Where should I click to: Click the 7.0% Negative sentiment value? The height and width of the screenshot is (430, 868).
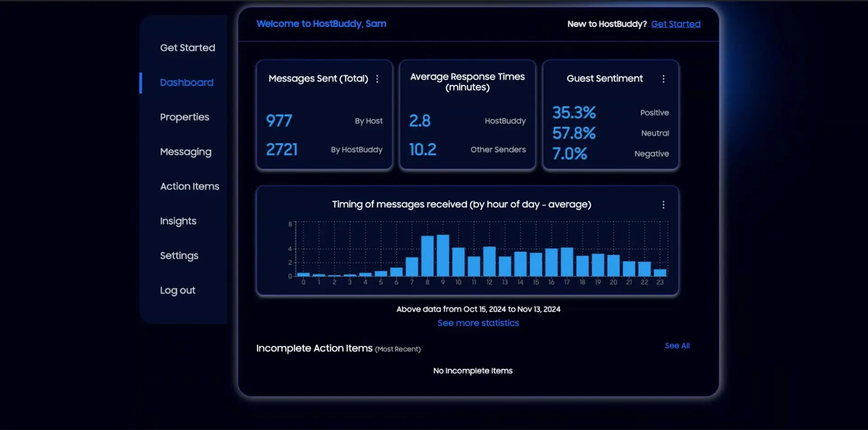click(570, 154)
